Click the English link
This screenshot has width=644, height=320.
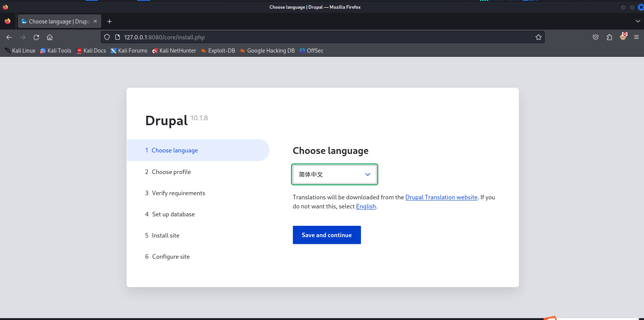pos(366,206)
